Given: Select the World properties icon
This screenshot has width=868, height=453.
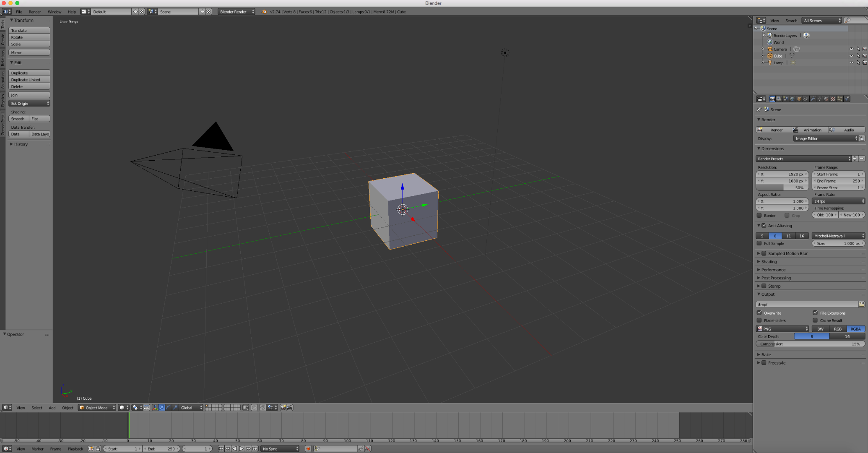Looking at the screenshot, I should (x=793, y=99).
